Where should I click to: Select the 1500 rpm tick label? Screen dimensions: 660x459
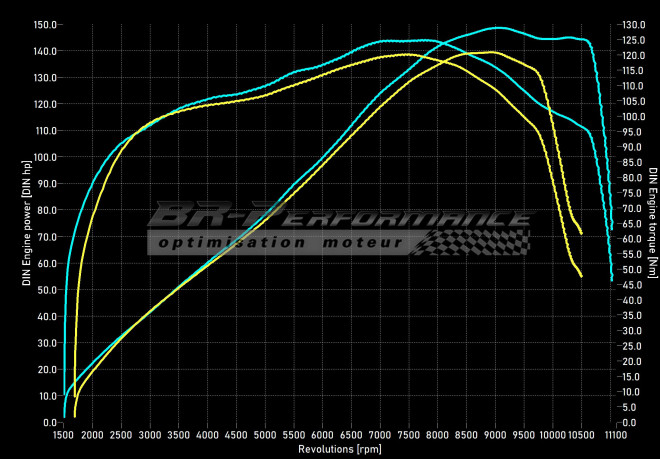point(62,435)
